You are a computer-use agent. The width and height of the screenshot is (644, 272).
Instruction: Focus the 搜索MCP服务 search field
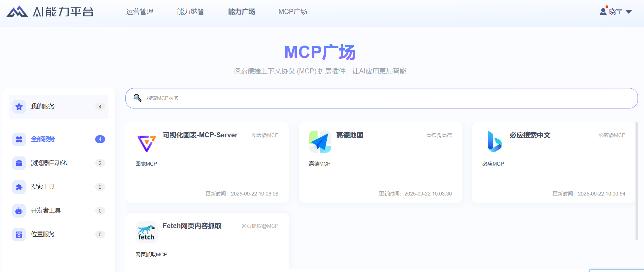click(382, 98)
